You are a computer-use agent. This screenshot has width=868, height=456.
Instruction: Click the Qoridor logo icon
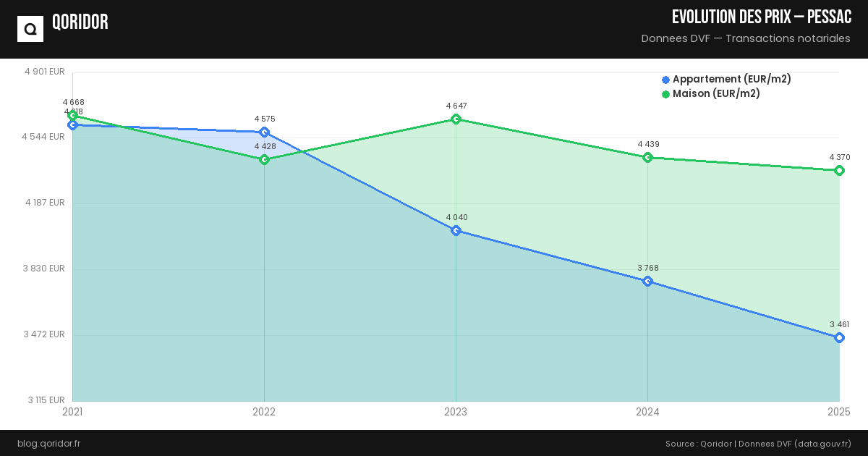30,29
